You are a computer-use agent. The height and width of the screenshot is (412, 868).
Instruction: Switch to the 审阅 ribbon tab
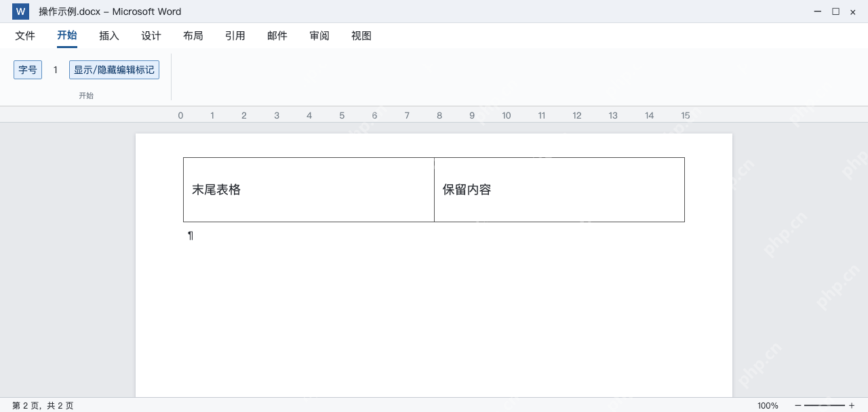click(x=319, y=36)
